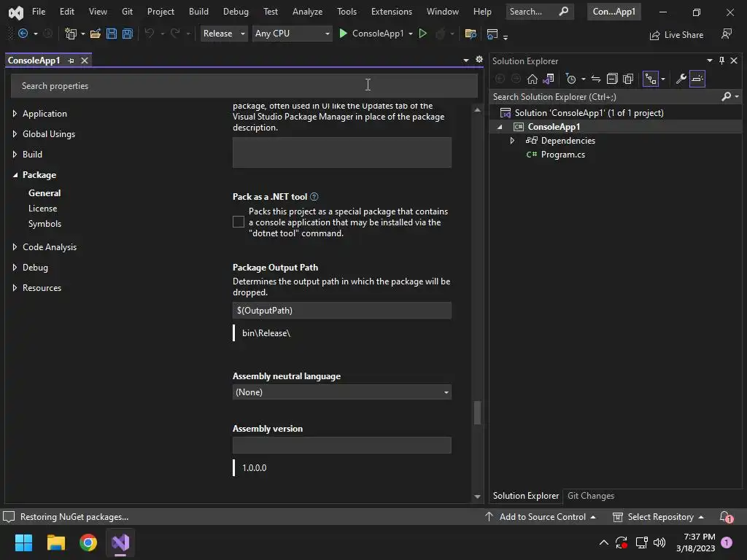Click the New Project toolbar icon
The image size is (747, 560).
(71, 34)
